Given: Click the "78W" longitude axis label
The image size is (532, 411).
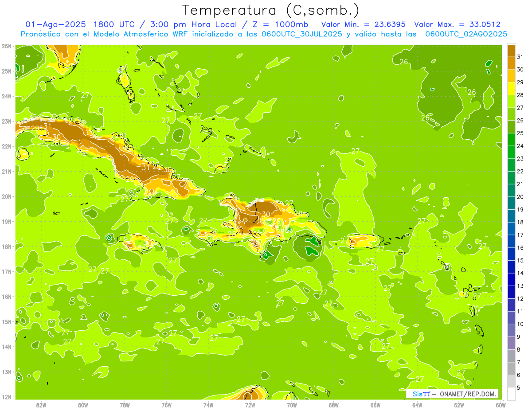Looking at the screenshot, I should click(x=125, y=405).
